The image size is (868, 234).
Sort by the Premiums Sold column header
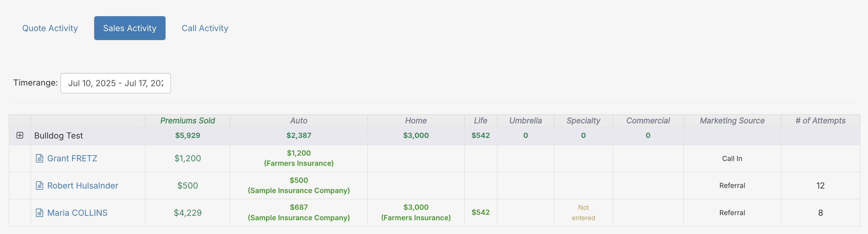187,121
